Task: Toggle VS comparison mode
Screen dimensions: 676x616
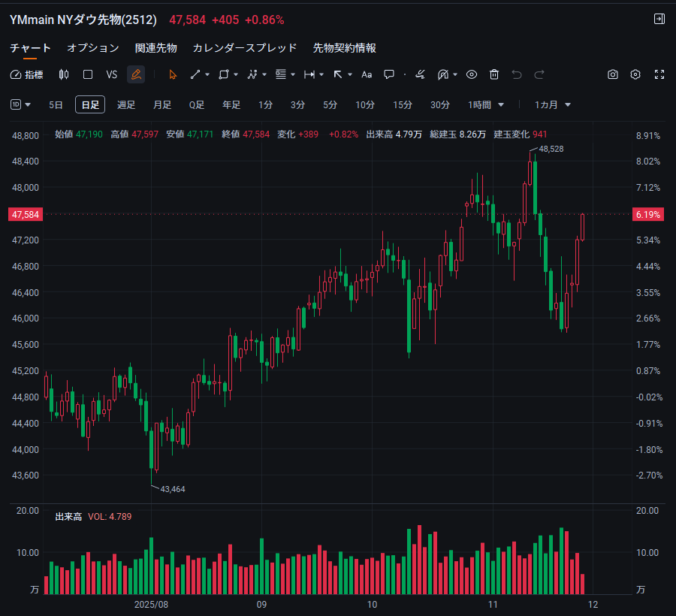Action: pyautogui.click(x=112, y=74)
